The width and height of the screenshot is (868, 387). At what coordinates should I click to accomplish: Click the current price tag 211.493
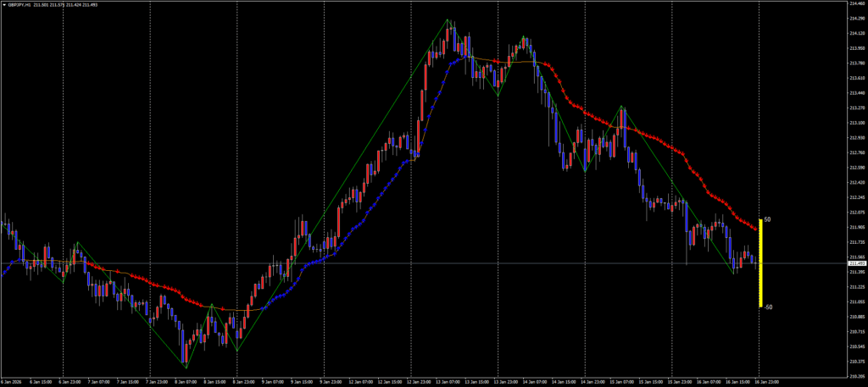(x=855, y=264)
